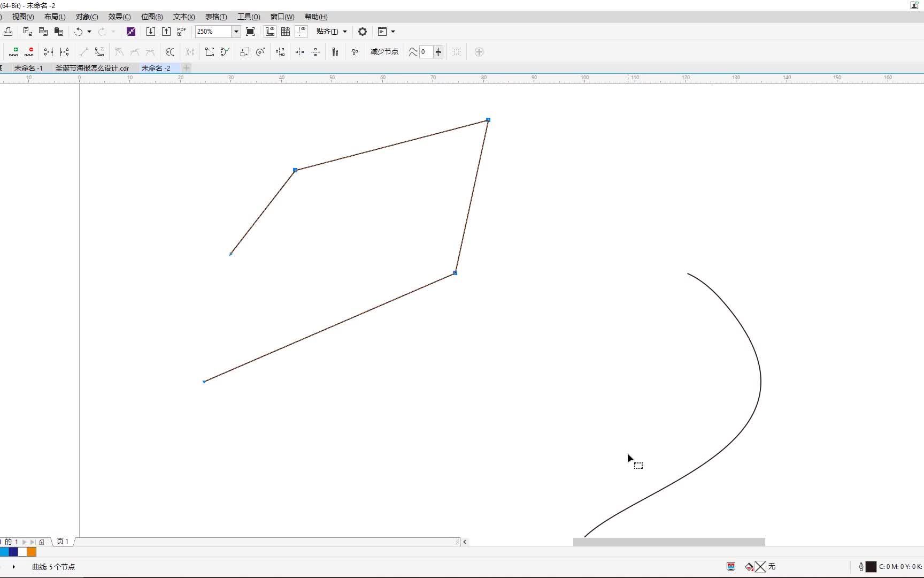Click the Delete nodes icon
This screenshot has height=578, width=924.
[x=29, y=52]
